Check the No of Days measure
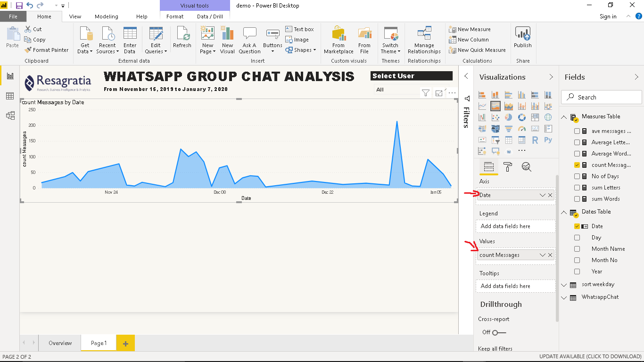 (577, 176)
